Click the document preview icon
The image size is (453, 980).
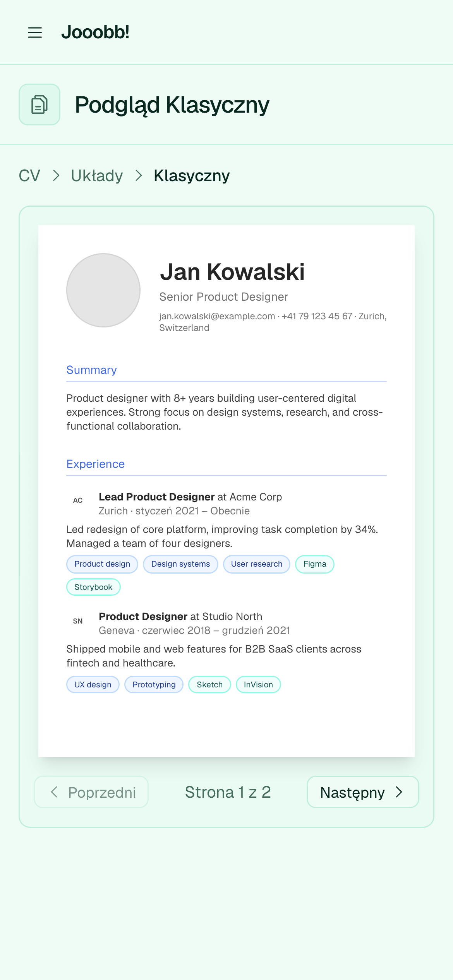[39, 105]
